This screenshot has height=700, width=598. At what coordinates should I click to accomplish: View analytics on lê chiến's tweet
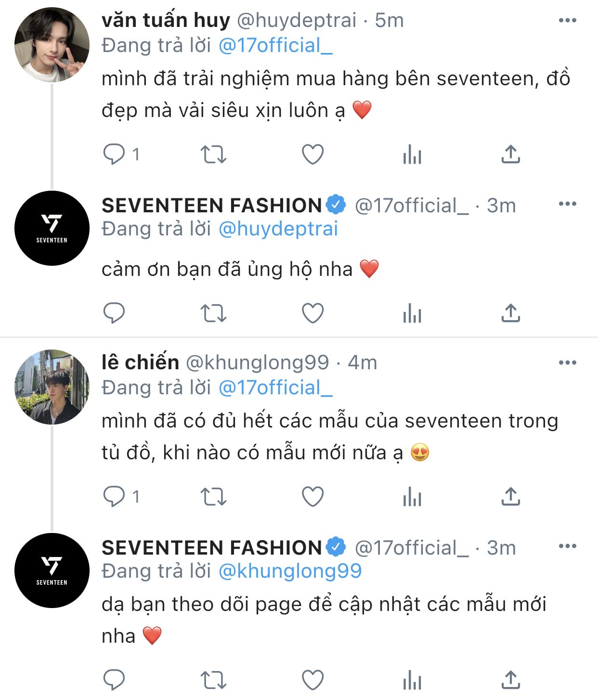[x=412, y=496]
